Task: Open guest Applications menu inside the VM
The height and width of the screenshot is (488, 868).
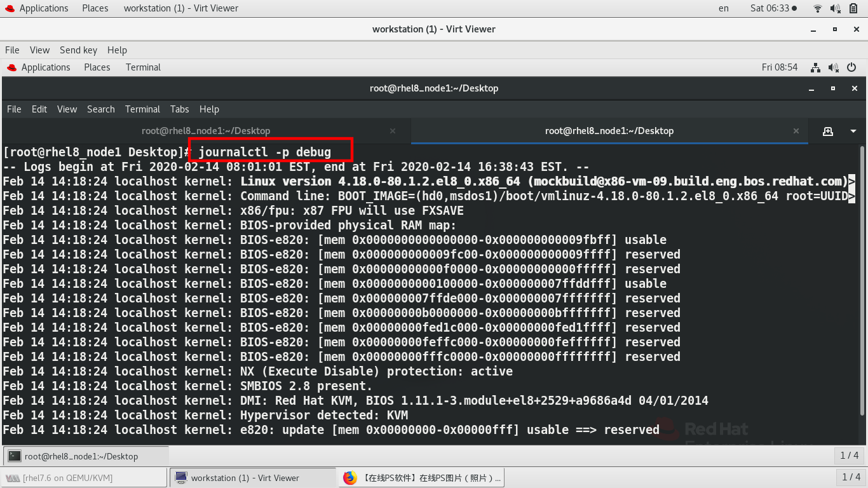Action: [39, 67]
